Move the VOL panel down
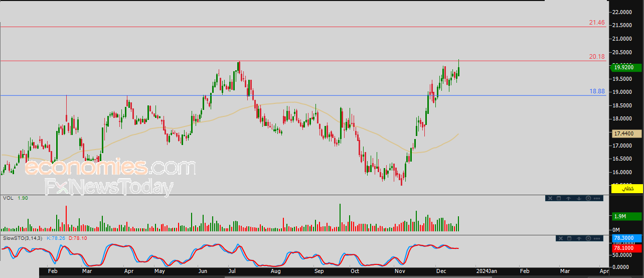 tap(578, 198)
